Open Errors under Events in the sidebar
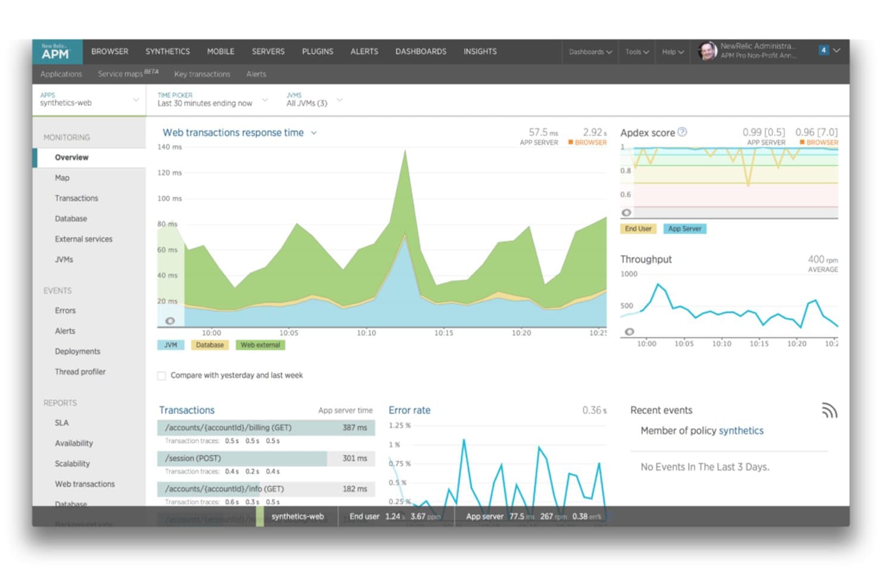This screenshot has width=882, height=588. (65, 311)
